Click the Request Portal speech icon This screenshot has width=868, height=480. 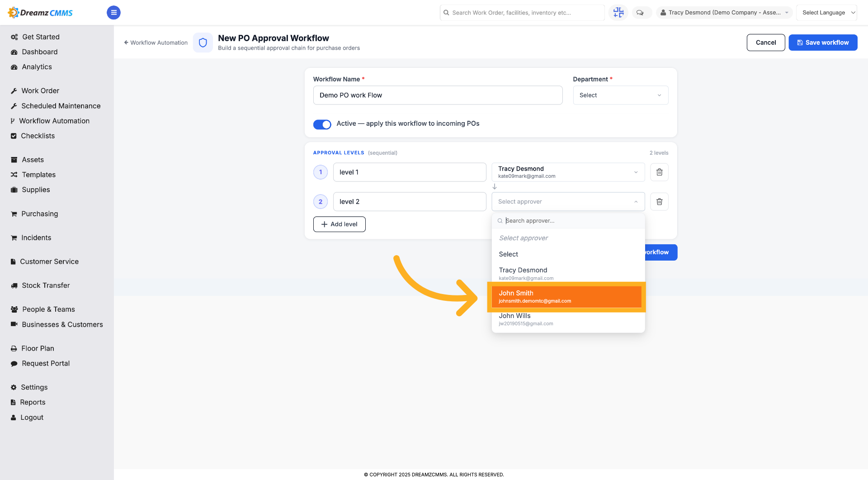point(14,364)
